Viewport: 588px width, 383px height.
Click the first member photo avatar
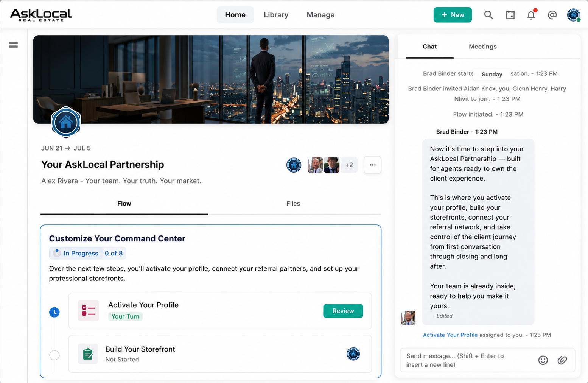(x=315, y=165)
